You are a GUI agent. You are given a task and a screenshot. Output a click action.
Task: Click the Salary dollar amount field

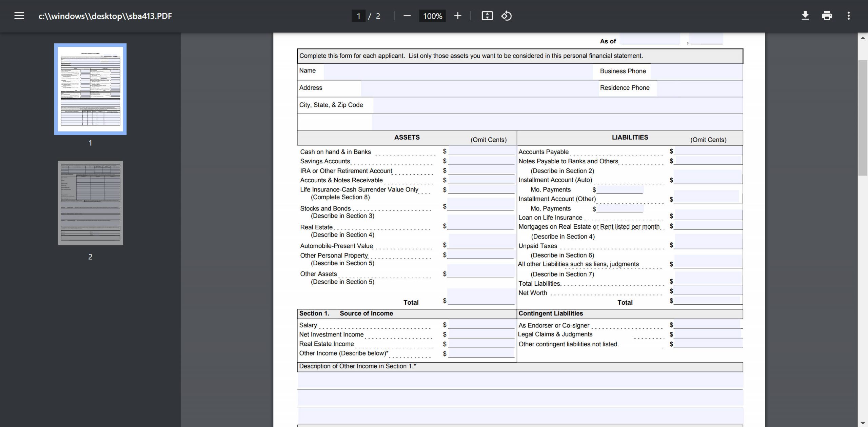[481, 326]
